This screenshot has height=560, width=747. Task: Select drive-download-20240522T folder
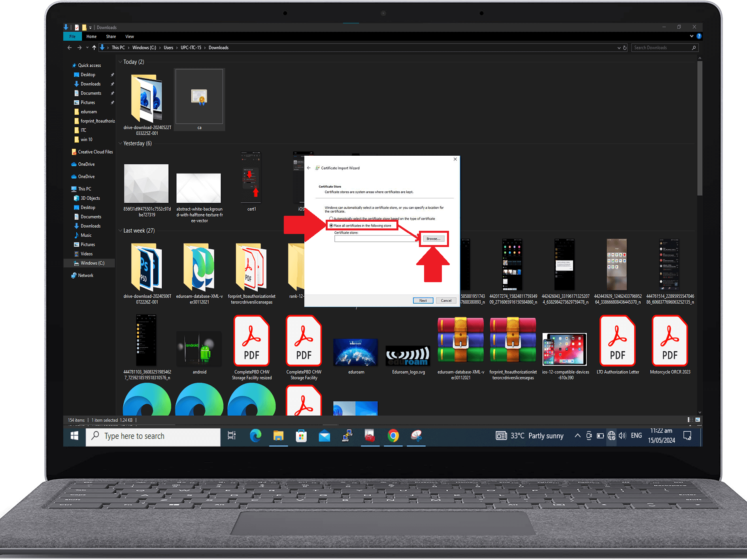tap(147, 104)
